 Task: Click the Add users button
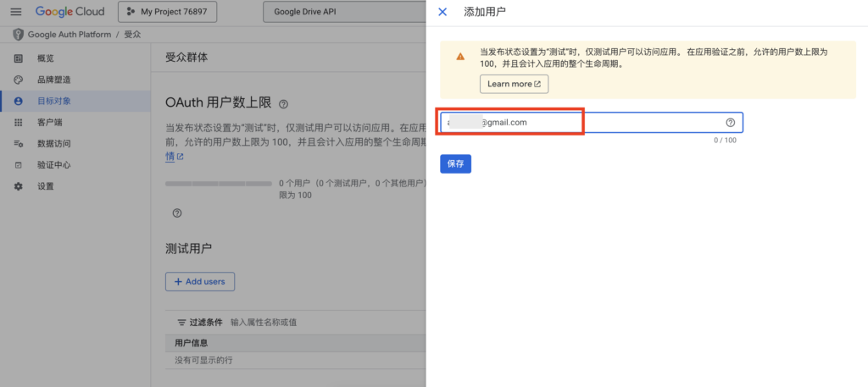pos(200,281)
